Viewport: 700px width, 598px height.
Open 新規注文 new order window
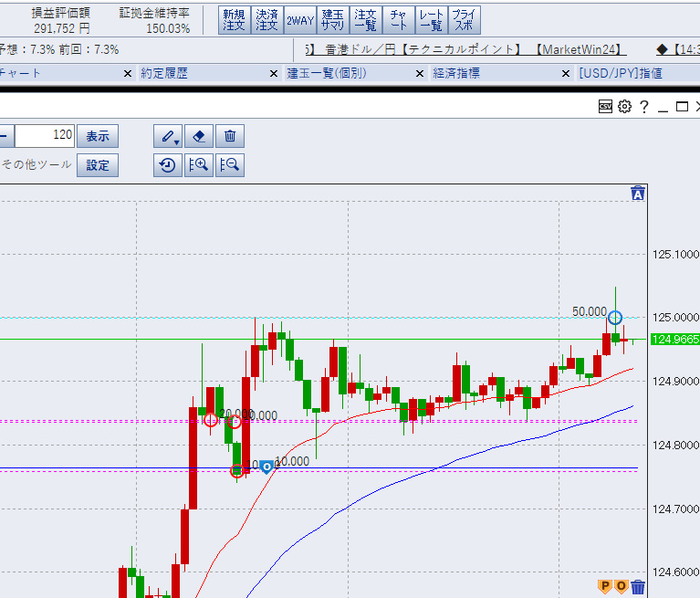234,20
